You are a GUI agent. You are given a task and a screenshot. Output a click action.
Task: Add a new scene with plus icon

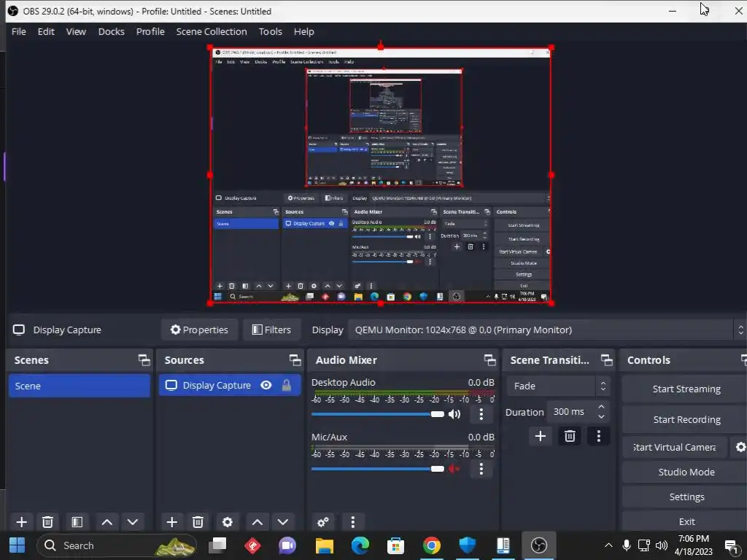point(21,522)
